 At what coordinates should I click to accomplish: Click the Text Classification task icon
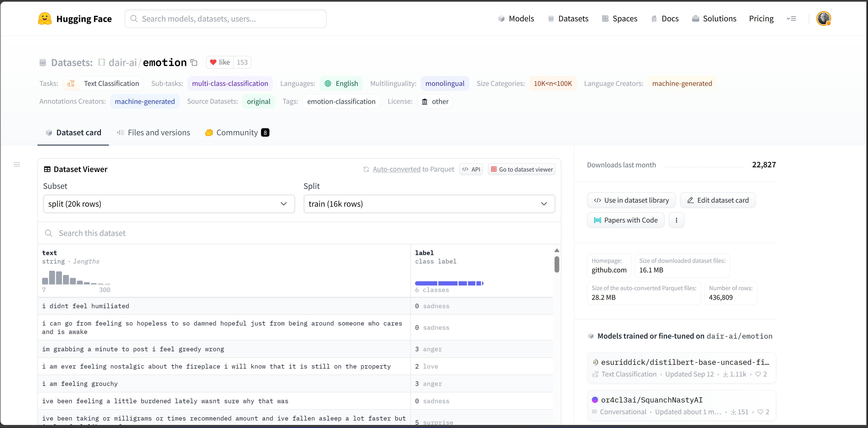click(x=71, y=84)
